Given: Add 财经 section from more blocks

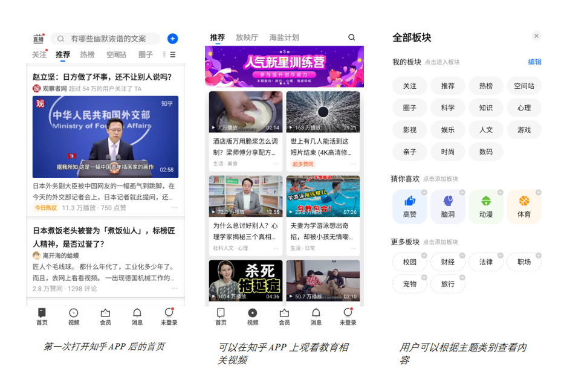Looking at the screenshot, I should 448,262.
